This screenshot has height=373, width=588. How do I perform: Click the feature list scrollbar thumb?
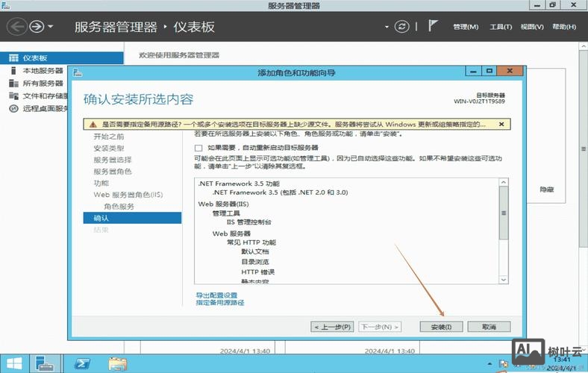pos(504,213)
